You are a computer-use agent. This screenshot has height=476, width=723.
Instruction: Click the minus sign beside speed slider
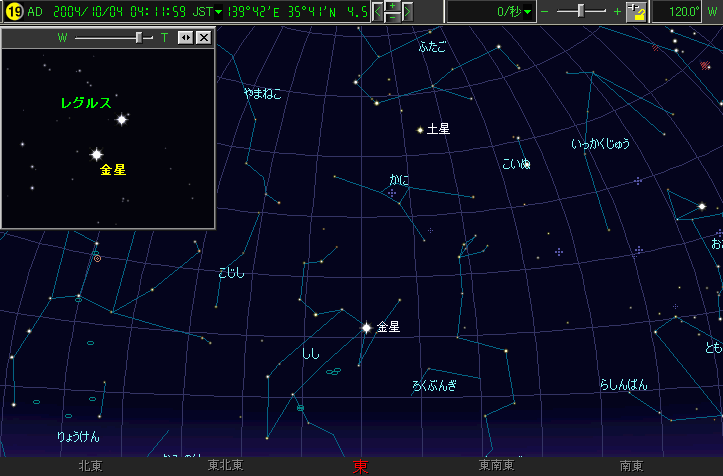tap(544, 12)
